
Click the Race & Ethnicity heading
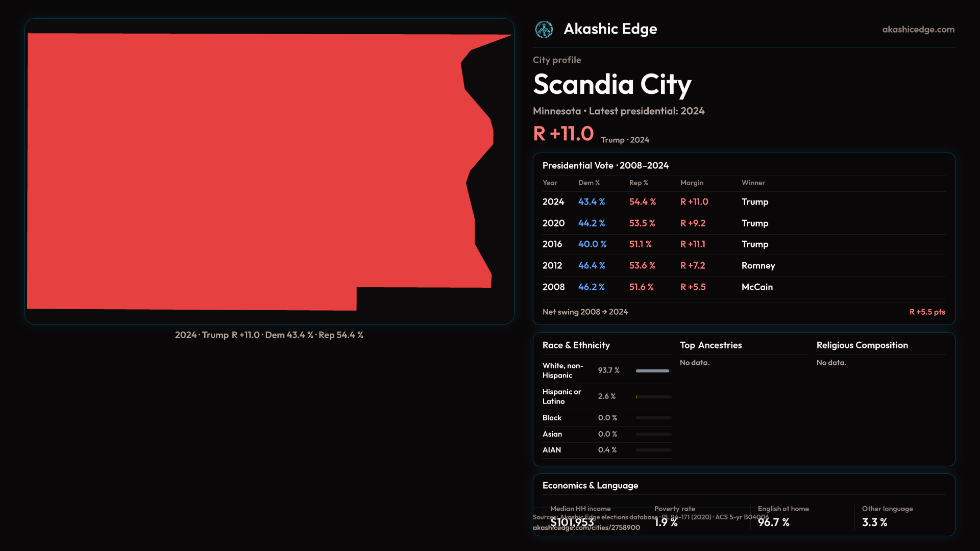[576, 345]
